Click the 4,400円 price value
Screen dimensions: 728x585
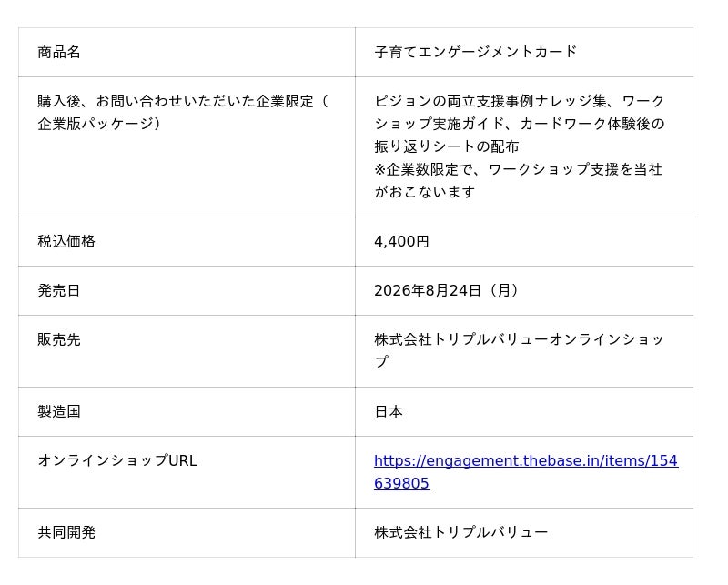(x=401, y=241)
